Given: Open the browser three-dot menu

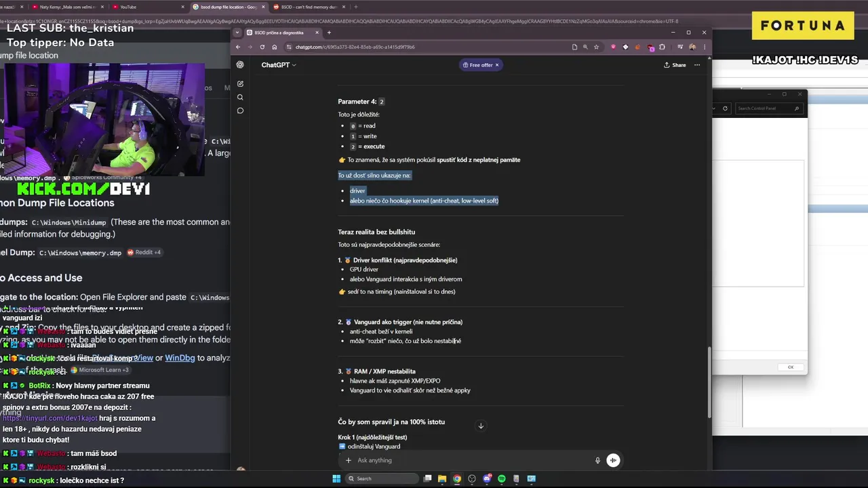Looking at the screenshot, I should 703,47.
